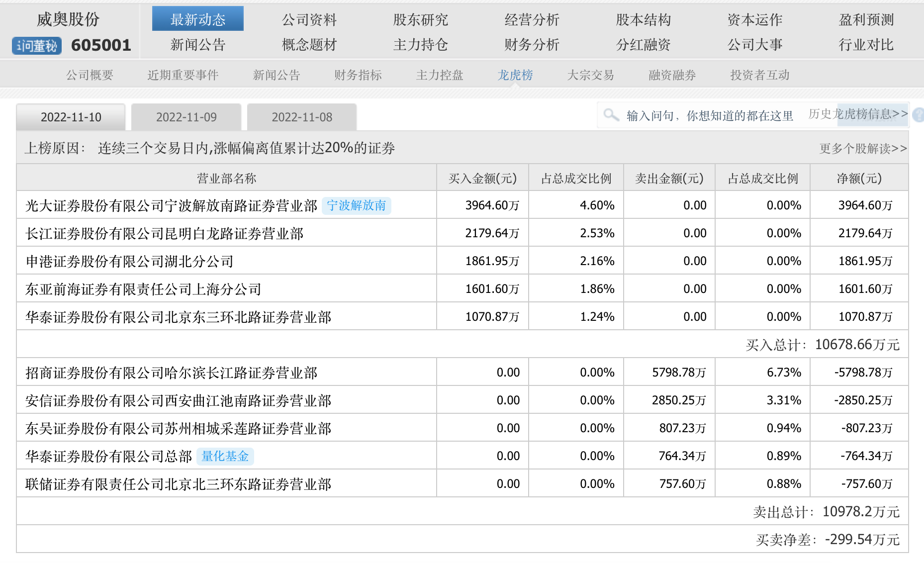The image size is (924, 563).
Task: Click 光大证券宁波解放南路 branch name
Action: 171,205
